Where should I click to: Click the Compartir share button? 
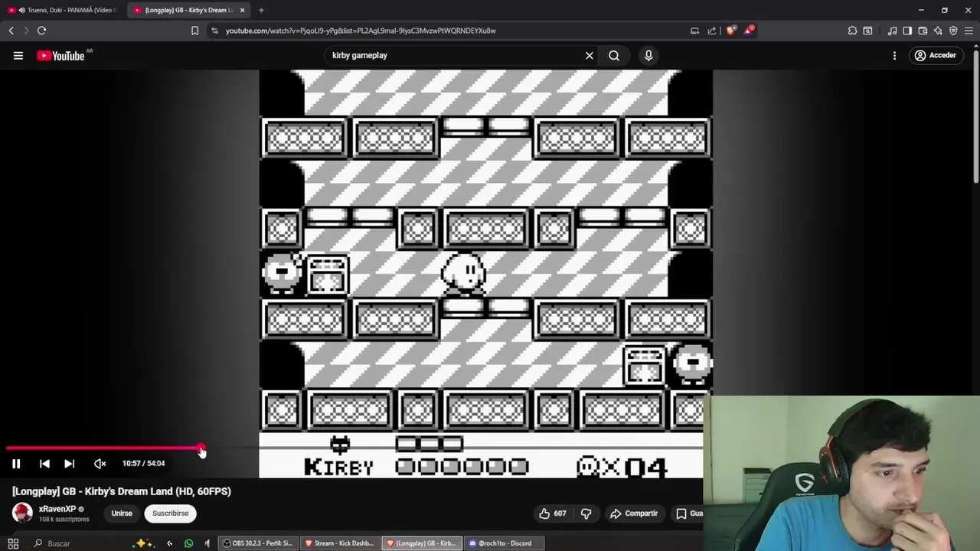(x=634, y=514)
